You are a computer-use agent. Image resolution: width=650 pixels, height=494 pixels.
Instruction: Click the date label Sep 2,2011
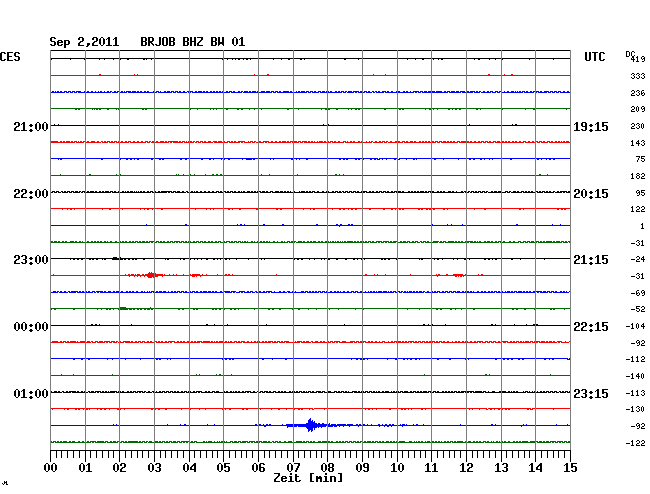point(84,42)
